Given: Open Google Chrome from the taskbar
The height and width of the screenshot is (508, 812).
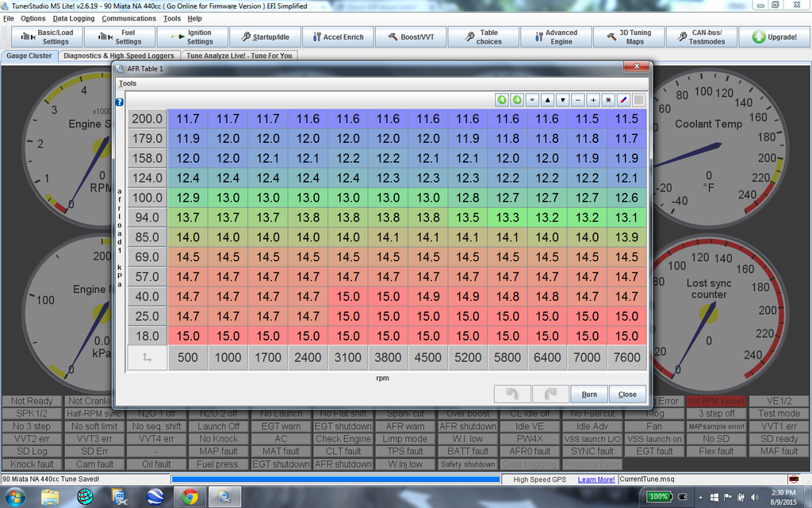Looking at the screenshot, I should tap(190, 497).
